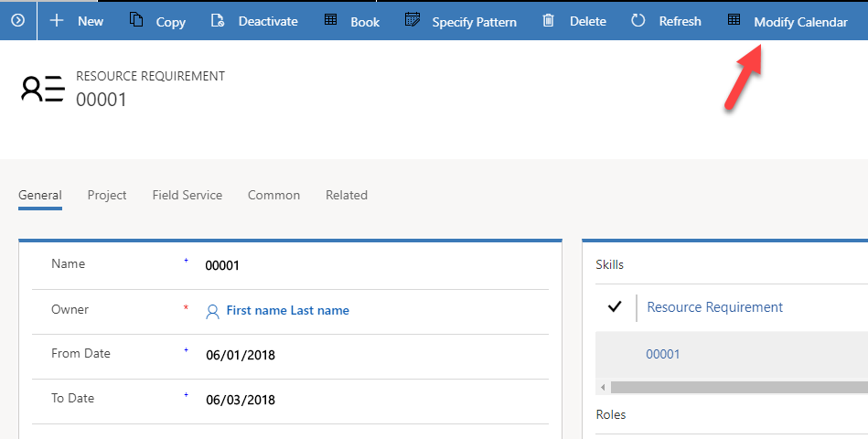Open the Field Service tab
This screenshot has width=868, height=439.
point(187,195)
